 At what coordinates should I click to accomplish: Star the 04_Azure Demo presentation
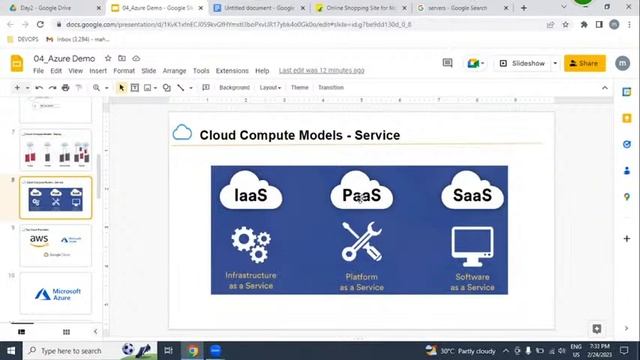(108, 58)
